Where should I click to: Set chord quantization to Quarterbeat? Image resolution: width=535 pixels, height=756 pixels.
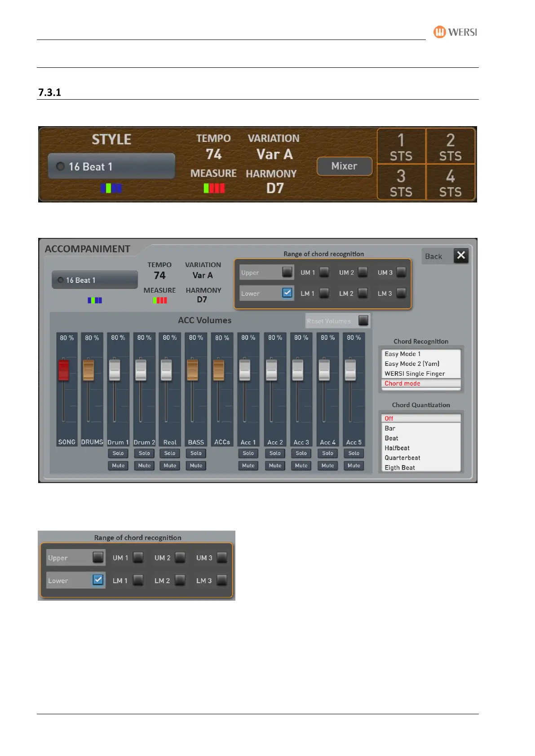point(421,458)
